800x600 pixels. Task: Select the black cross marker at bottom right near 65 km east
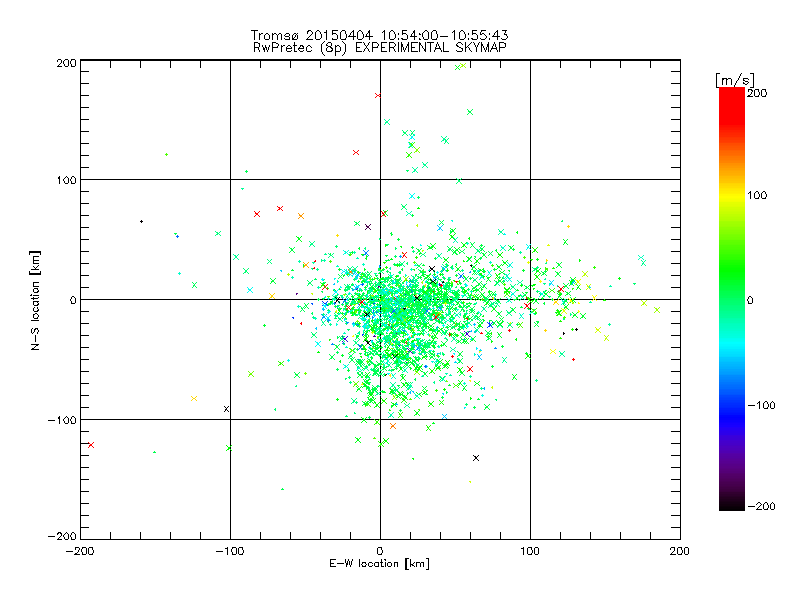pyautogui.click(x=476, y=458)
